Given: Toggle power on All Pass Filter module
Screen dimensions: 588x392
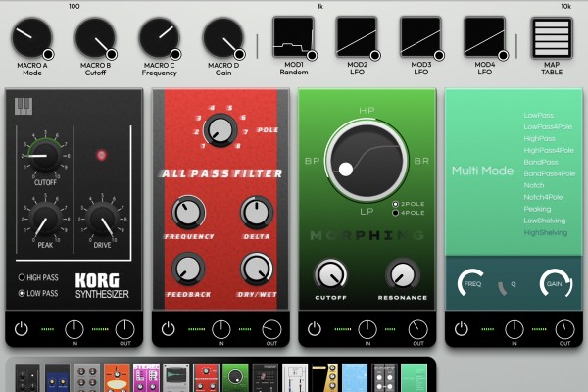Looking at the screenshot, I should (x=168, y=328).
